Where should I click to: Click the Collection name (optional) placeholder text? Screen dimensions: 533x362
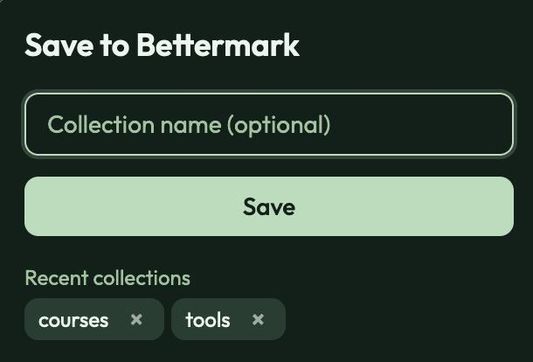(x=189, y=125)
